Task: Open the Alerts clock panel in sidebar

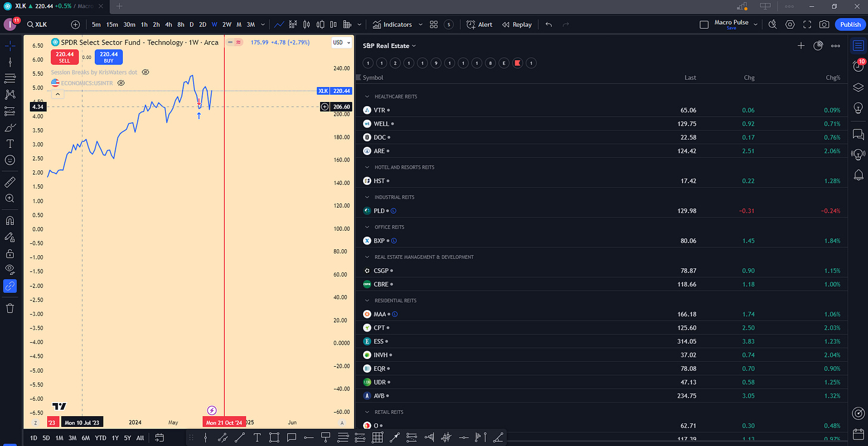Action: coord(858,66)
